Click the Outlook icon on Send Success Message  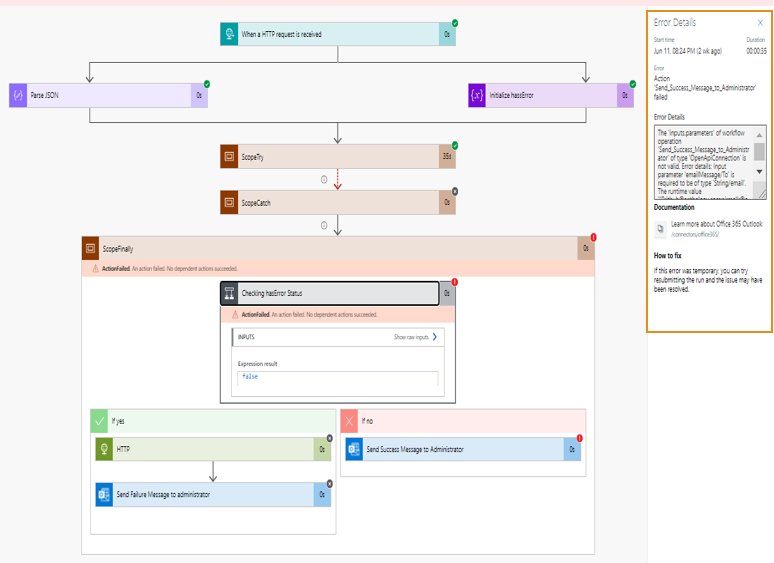(x=354, y=450)
